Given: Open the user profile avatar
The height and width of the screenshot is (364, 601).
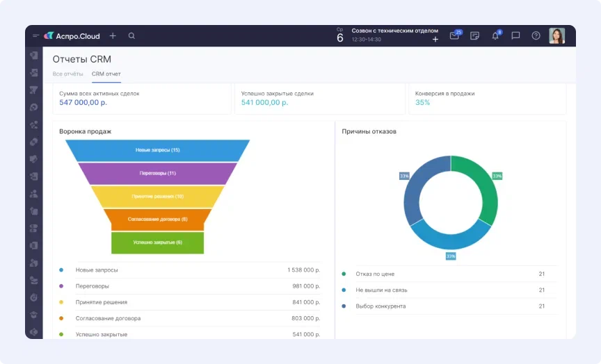Looking at the screenshot, I should (x=556, y=36).
